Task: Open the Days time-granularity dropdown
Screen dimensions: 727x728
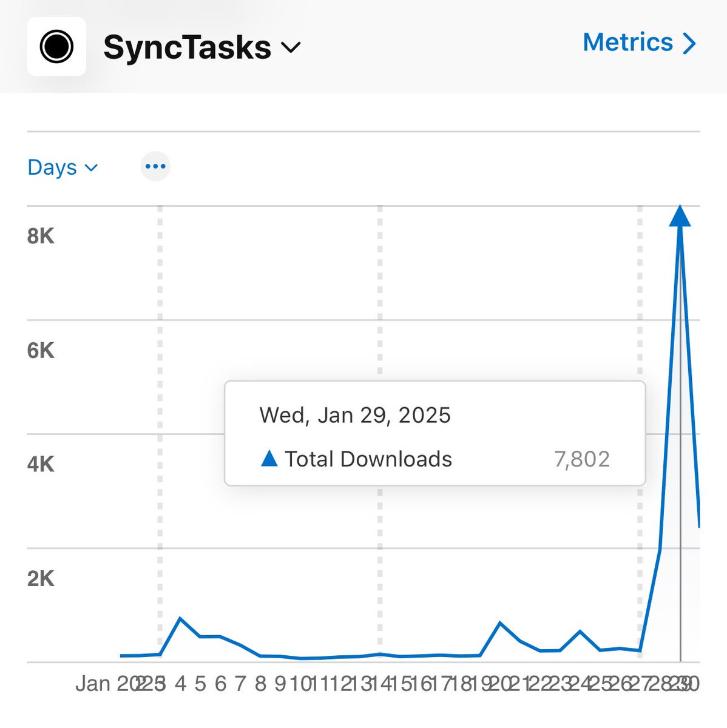Action: [63, 167]
